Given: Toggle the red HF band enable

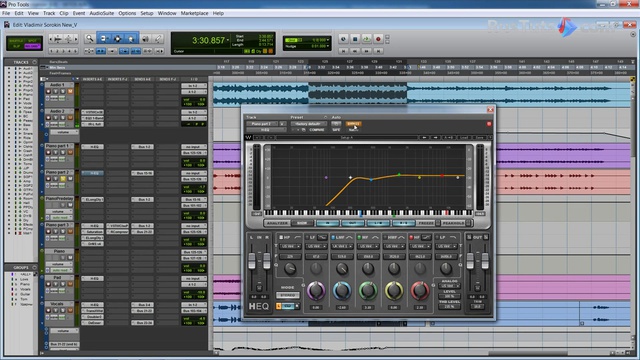Looking at the screenshot, I should pos(411,237).
